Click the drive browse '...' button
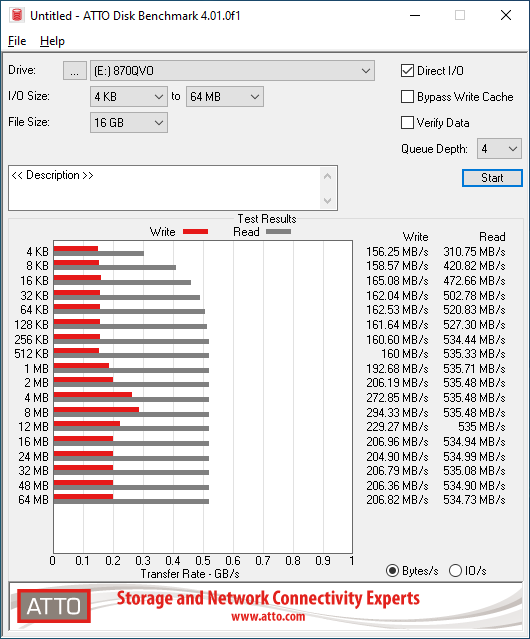Viewport: 530px width, 639px height. pos(75,71)
